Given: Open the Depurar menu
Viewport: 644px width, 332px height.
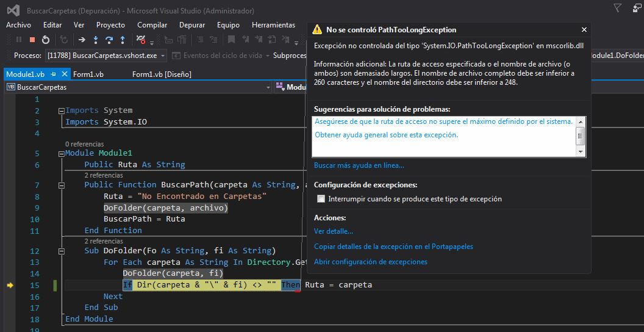Looking at the screenshot, I should [x=192, y=25].
